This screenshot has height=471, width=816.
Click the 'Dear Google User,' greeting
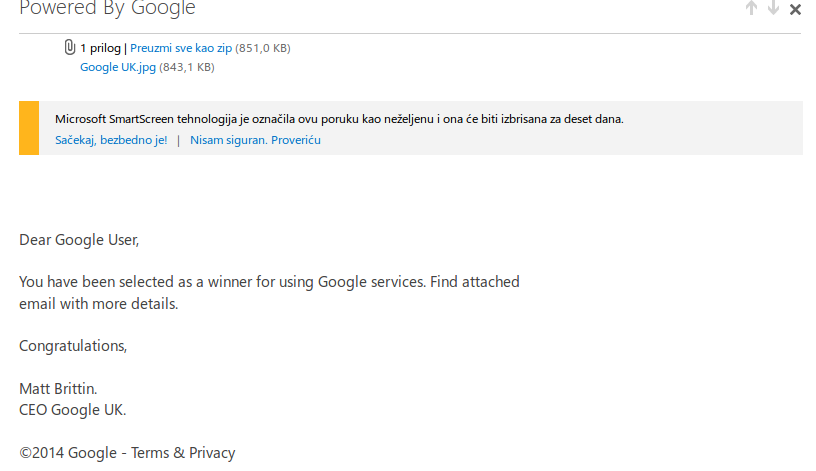pos(79,240)
